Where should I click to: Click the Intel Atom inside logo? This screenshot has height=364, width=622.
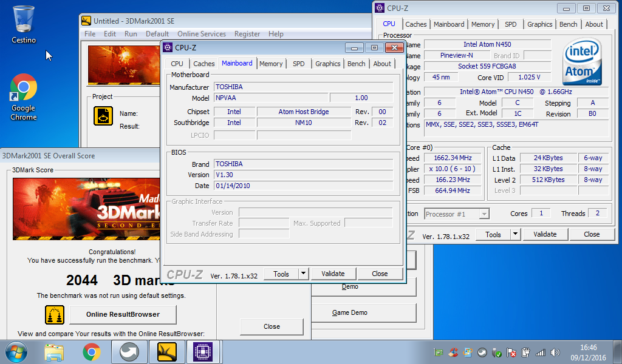[582, 61]
